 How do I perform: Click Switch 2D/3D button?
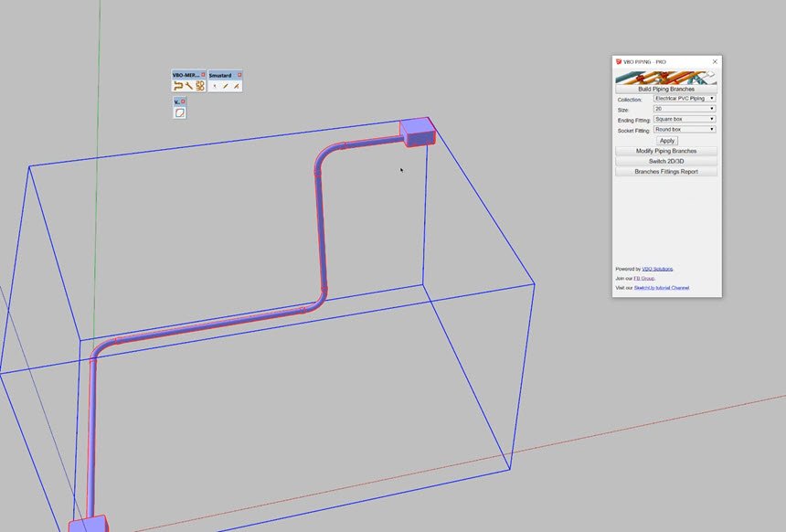(666, 162)
